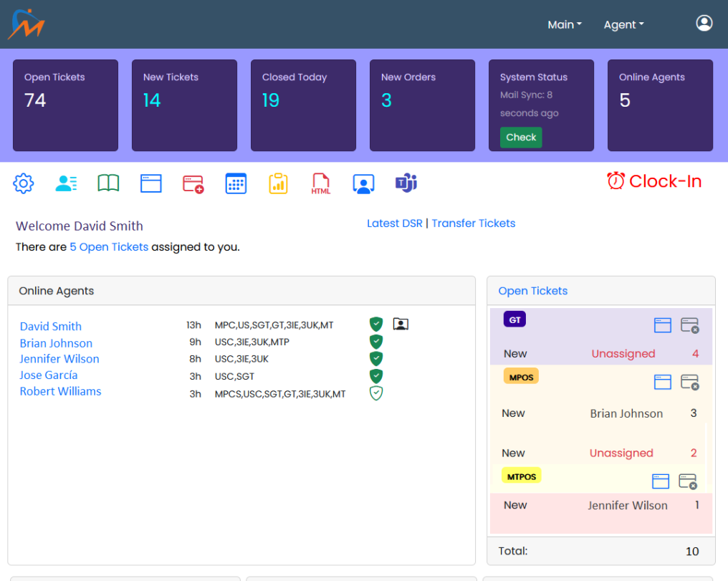Toggle David Smith's green shield status
The image size is (728, 581).
(x=375, y=324)
